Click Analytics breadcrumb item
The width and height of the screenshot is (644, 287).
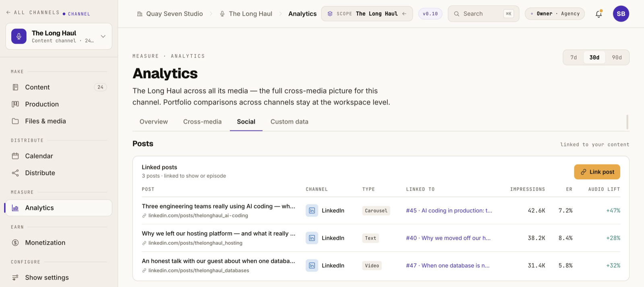pos(302,14)
